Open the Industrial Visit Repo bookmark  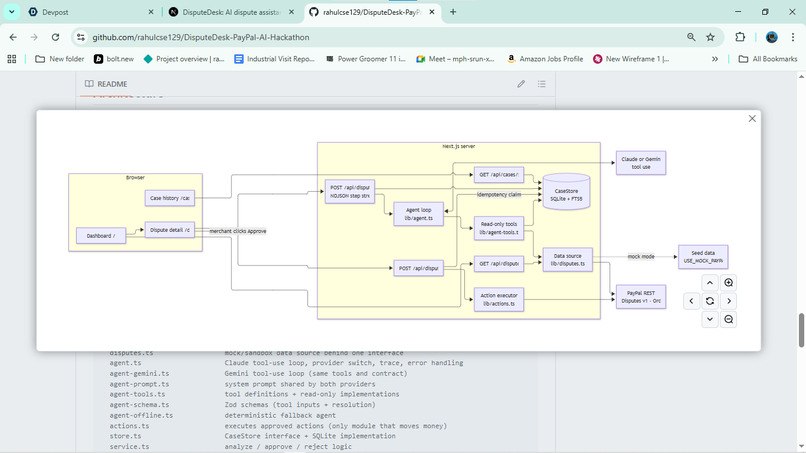(274, 59)
